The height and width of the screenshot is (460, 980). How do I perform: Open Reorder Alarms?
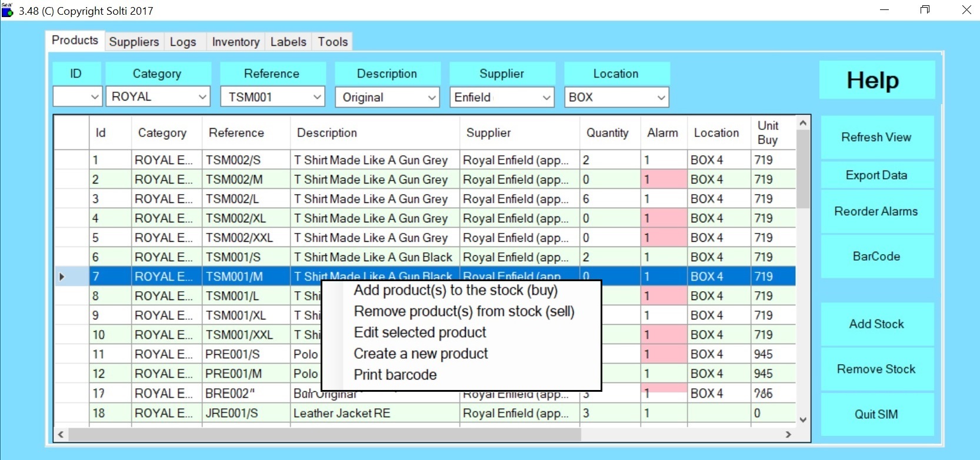pos(877,211)
